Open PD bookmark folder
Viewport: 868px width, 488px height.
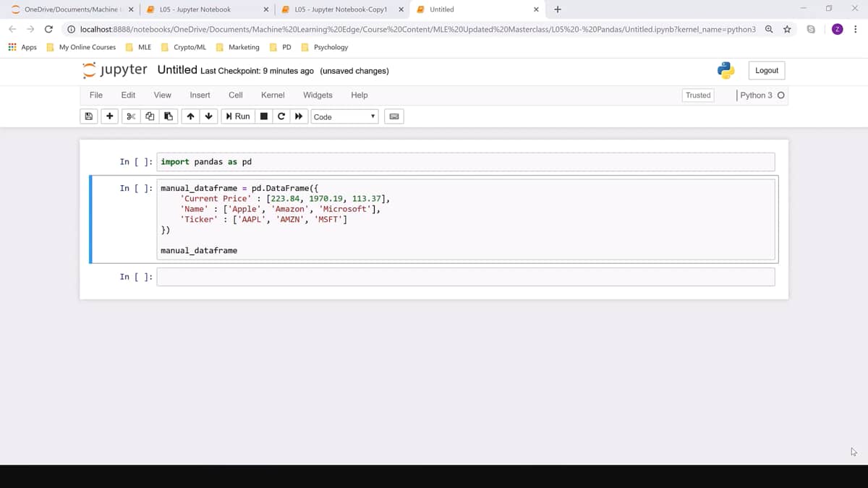281,47
